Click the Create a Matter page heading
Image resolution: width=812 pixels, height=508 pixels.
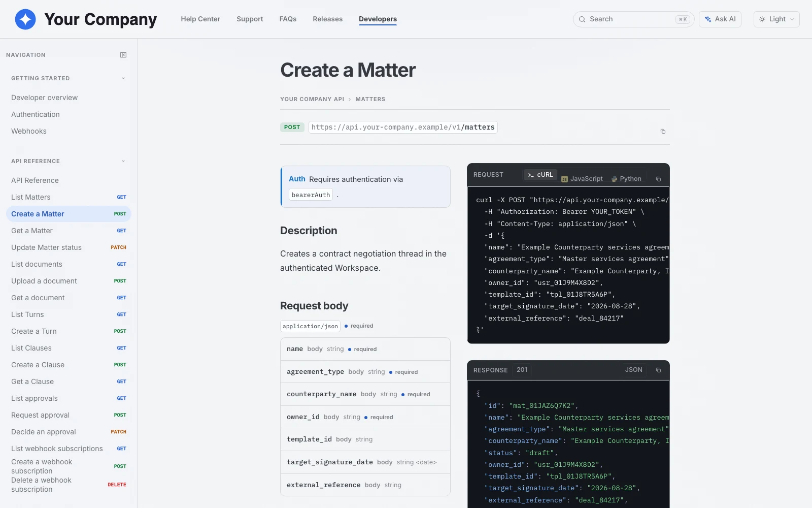(x=348, y=70)
